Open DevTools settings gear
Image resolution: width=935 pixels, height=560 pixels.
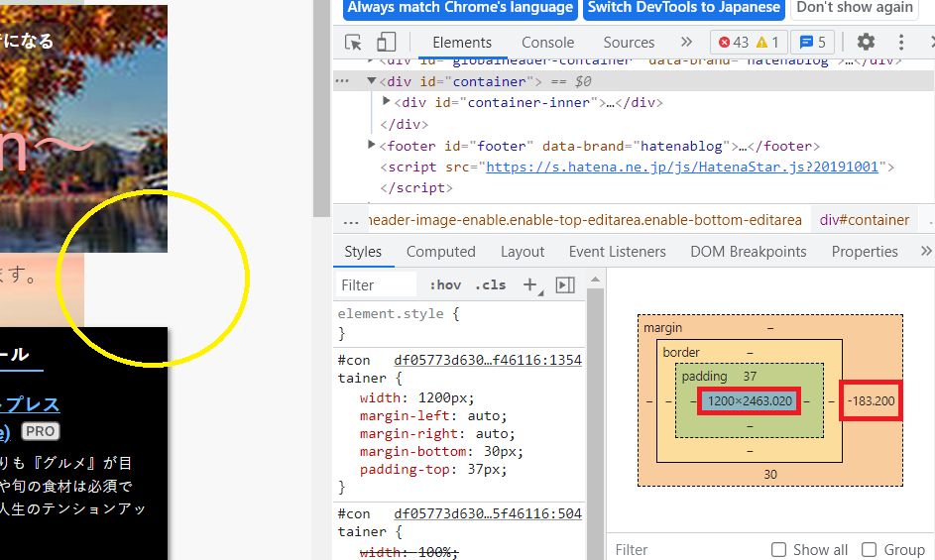[866, 42]
